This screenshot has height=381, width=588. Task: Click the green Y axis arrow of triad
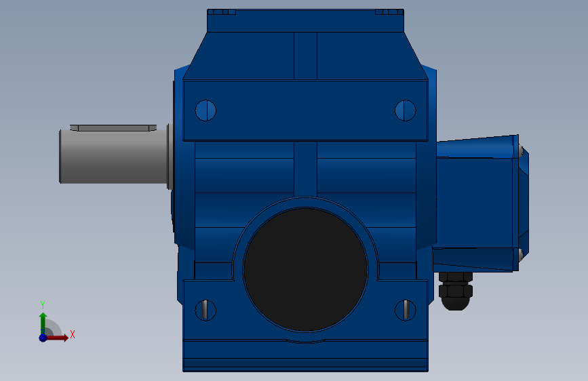pos(43,323)
